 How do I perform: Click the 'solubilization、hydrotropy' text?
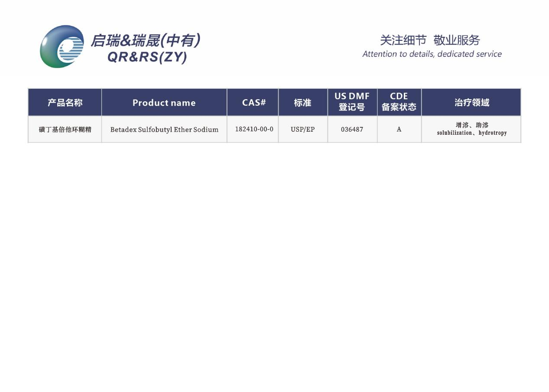click(x=472, y=133)
